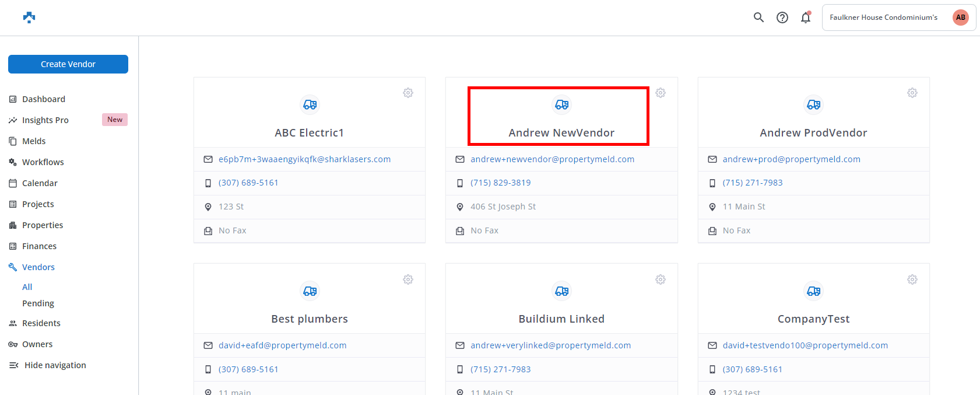The image size is (980, 395).
Task: Click andrew+newvendor@propertymeld.com email link
Action: [x=552, y=159]
